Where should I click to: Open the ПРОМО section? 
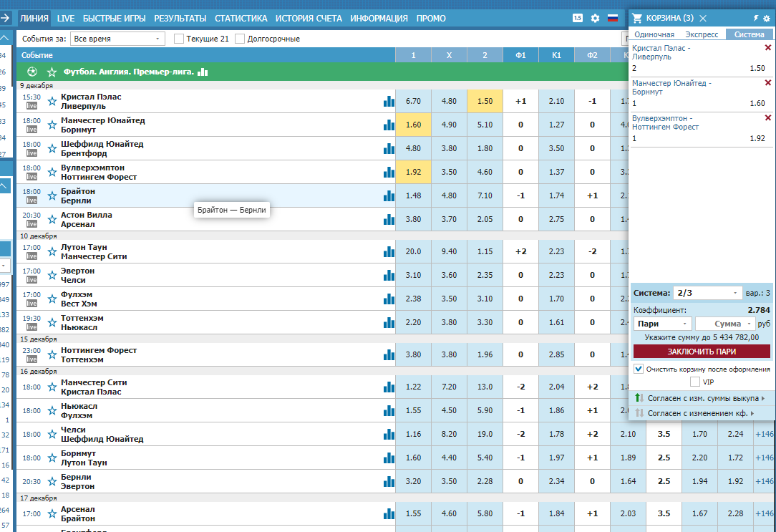click(x=431, y=19)
